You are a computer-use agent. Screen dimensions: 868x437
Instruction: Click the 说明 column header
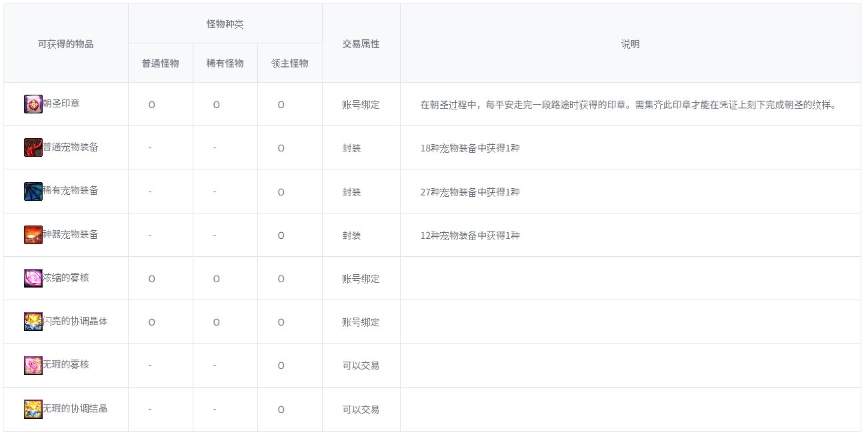pyautogui.click(x=630, y=44)
